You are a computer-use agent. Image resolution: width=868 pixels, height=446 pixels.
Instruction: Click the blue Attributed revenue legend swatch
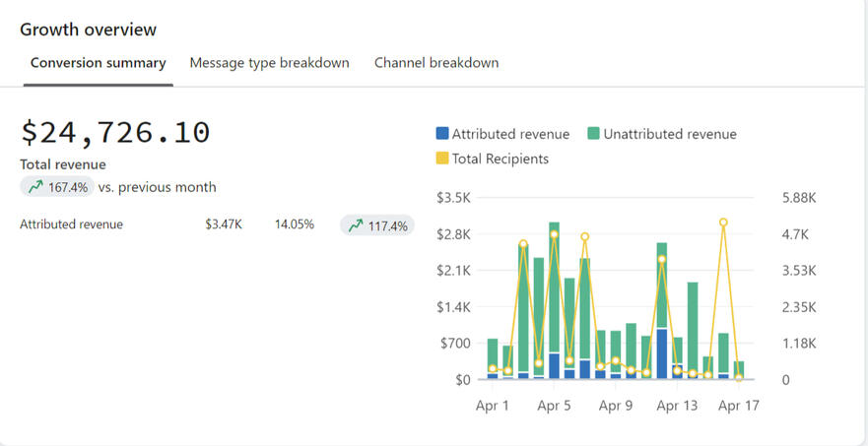(442, 134)
